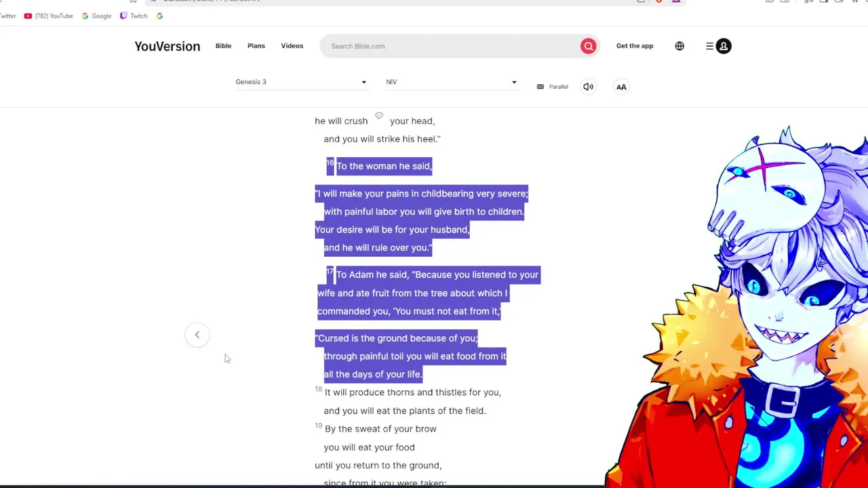The image size is (868, 488).
Task: Open the Twitter bookmark
Action: [x=7, y=16]
